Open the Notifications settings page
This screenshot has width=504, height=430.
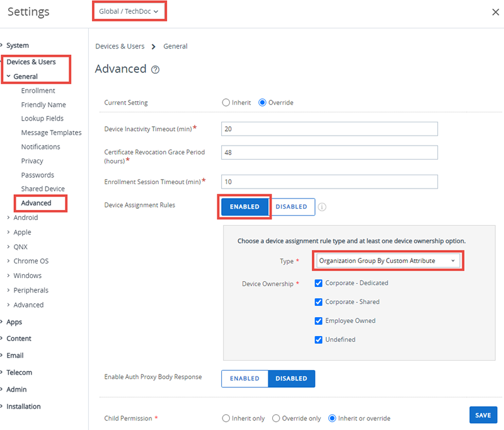coord(40,147)
